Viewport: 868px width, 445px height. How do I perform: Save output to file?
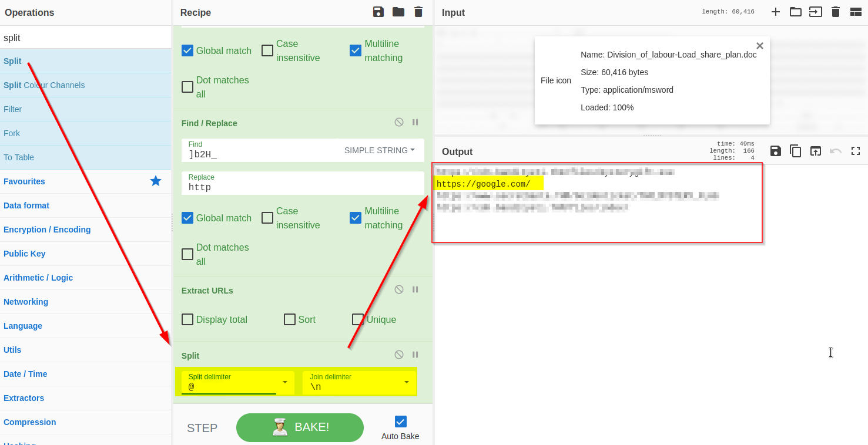point(776,151)
